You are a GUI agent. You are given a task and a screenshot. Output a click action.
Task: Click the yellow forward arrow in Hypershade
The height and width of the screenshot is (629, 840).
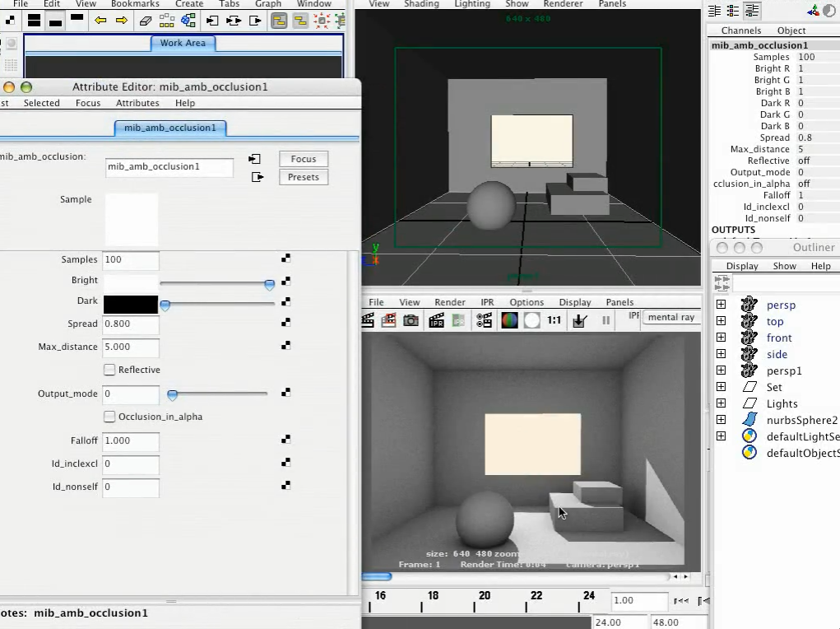pos(122,21)
